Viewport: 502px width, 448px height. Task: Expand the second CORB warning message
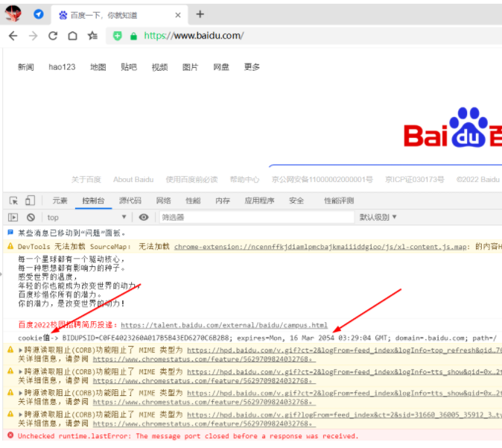(x=21, y=372)
